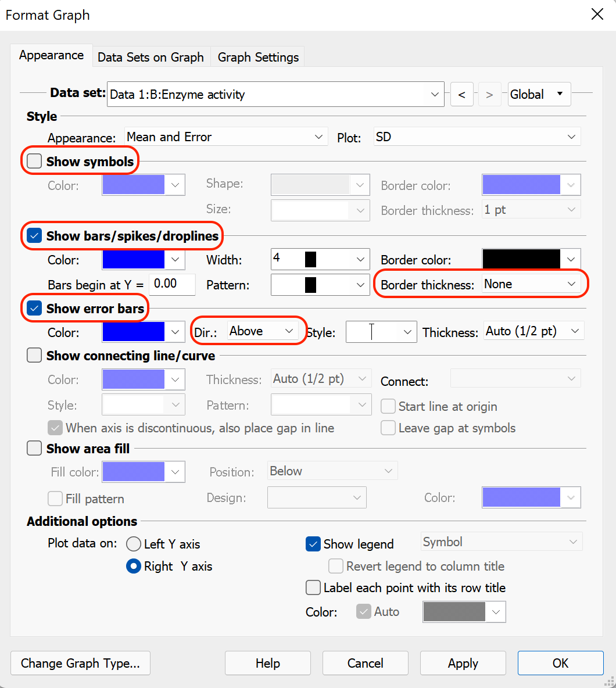Toggle the Show error bars checkbox
The width and height of the screenshot is (616, 688).
pyautogui.click(x=35, y=309)
